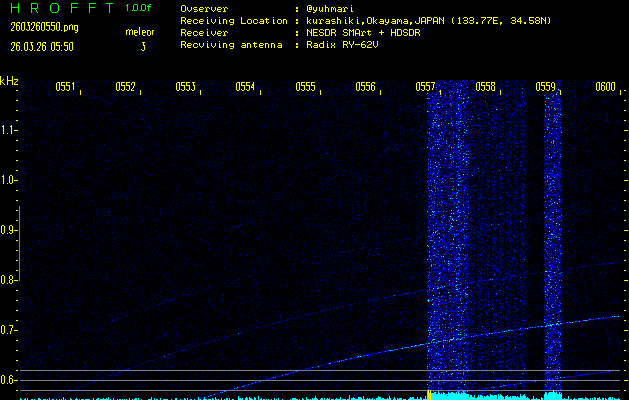
Task: Click the narrow noise burst at 0559
Action: [x=553, y=240]
